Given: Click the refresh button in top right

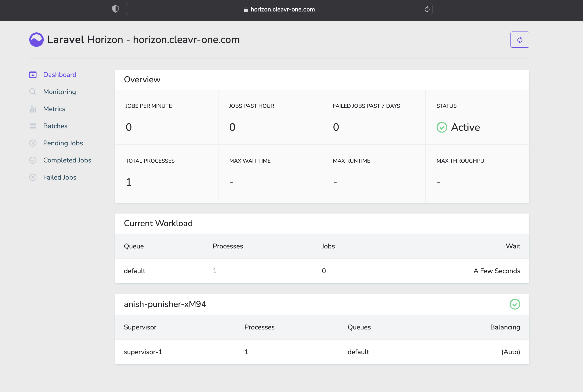Looking at the screenshot, I should point(519,40).
